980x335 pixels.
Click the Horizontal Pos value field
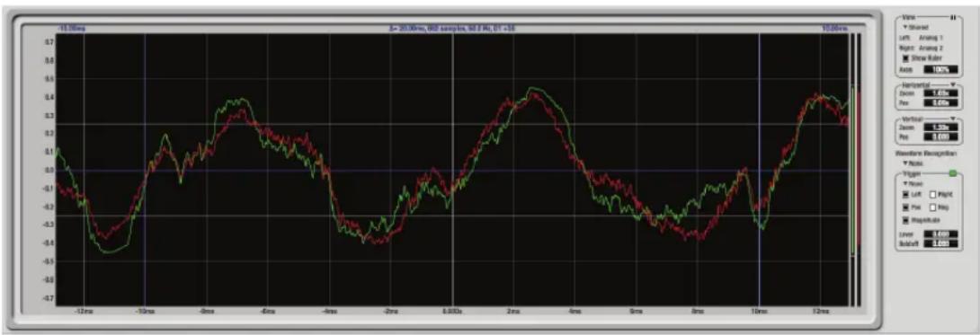940,102
